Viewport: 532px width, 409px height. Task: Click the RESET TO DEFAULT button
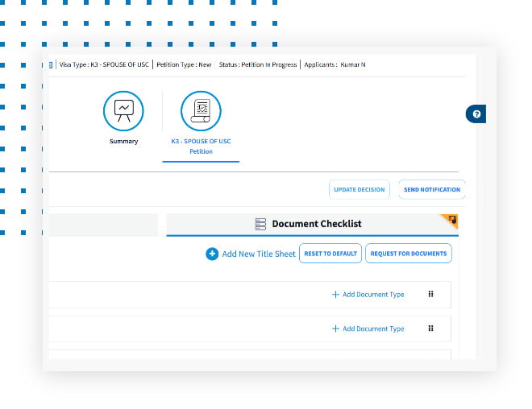330,254
